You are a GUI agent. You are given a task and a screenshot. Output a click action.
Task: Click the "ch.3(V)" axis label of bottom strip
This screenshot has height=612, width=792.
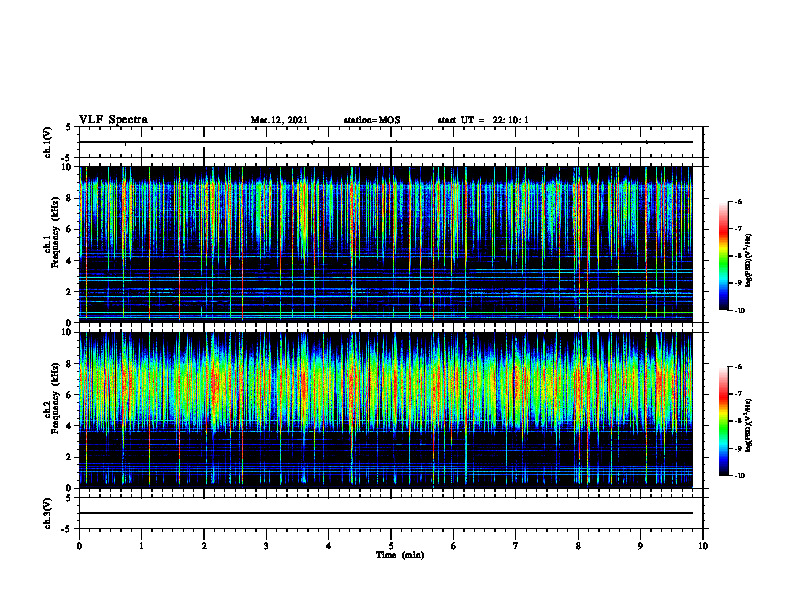point(47,513)
